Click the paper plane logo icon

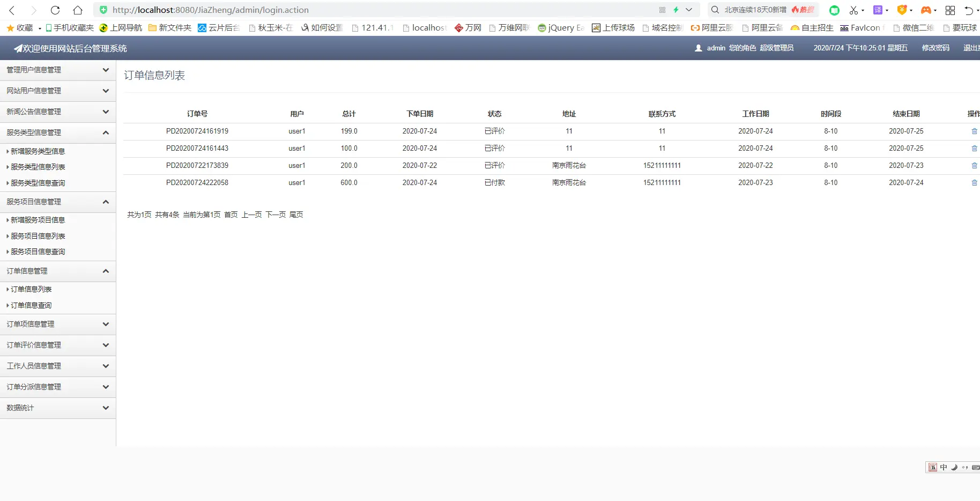point(18,48)
